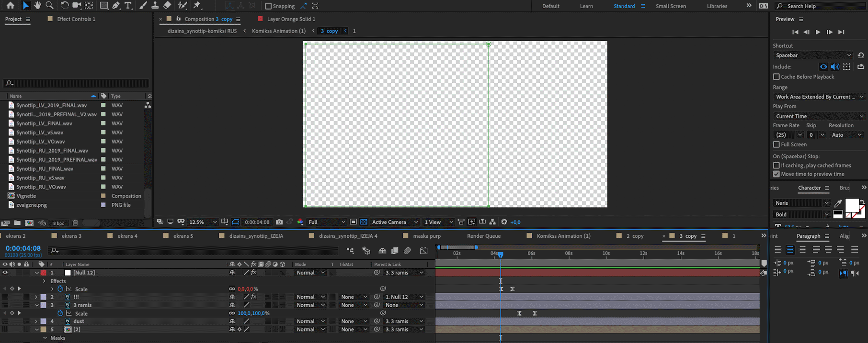Select the Puppet Pin tool

(x=197, y=6)
